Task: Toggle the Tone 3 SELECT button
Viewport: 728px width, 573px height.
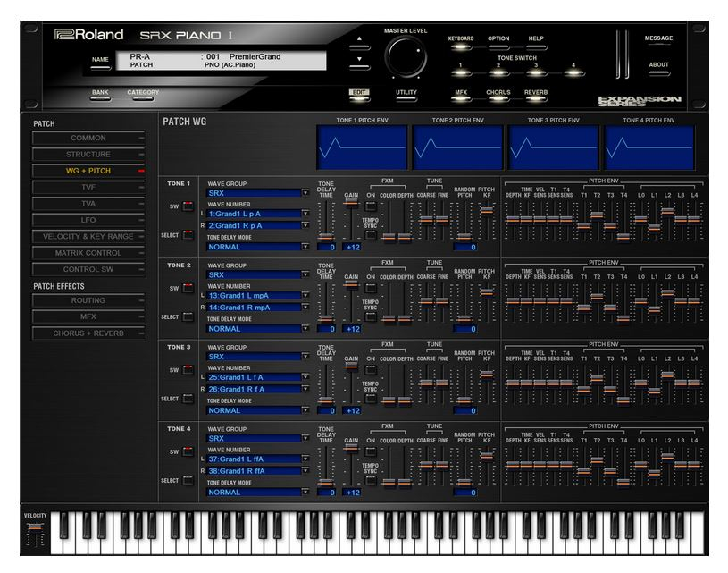Action: coord(188,399)
